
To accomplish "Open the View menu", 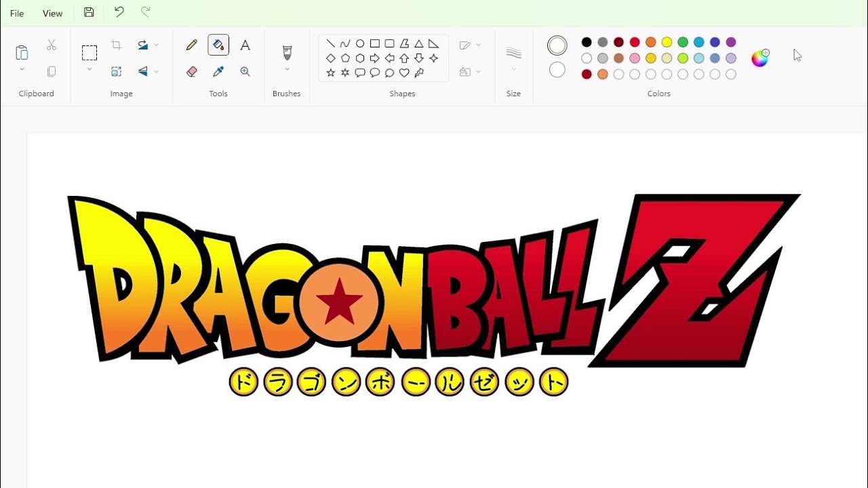I will (52, 14).
